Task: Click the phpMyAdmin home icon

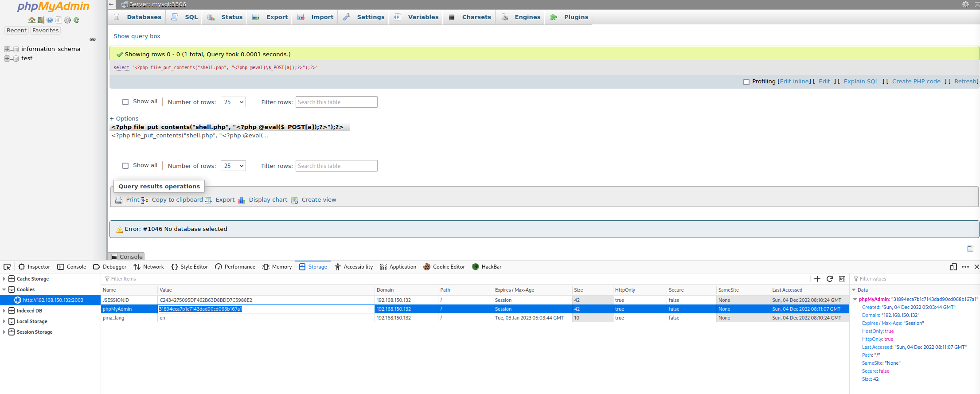Action: [x=31, y=20]
